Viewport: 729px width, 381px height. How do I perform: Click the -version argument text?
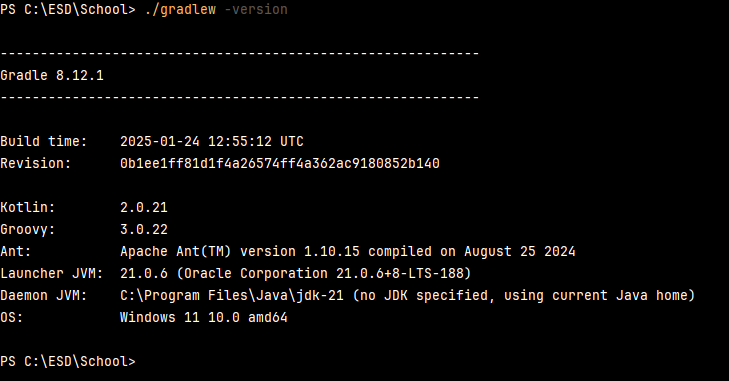click(x=256, y=9)
